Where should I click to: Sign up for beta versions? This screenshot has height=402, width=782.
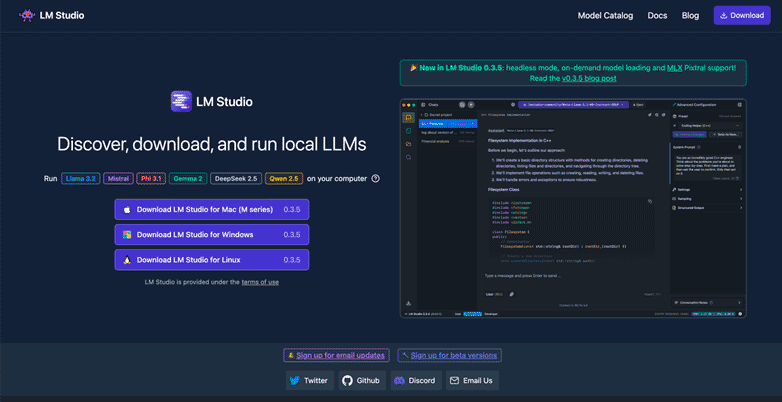pyautogui.click(x=449, y=355)
